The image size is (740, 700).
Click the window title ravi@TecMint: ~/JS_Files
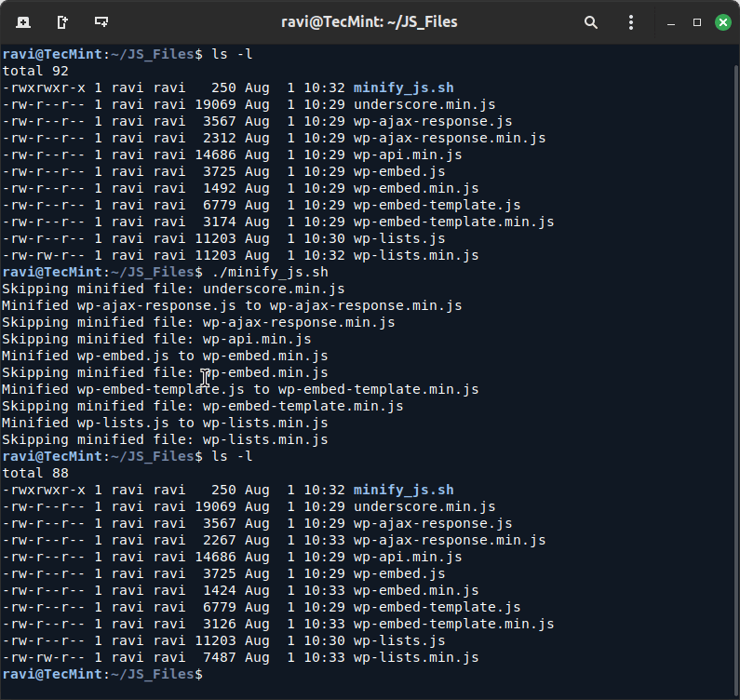pyautogui.click(x=369, y=22)
